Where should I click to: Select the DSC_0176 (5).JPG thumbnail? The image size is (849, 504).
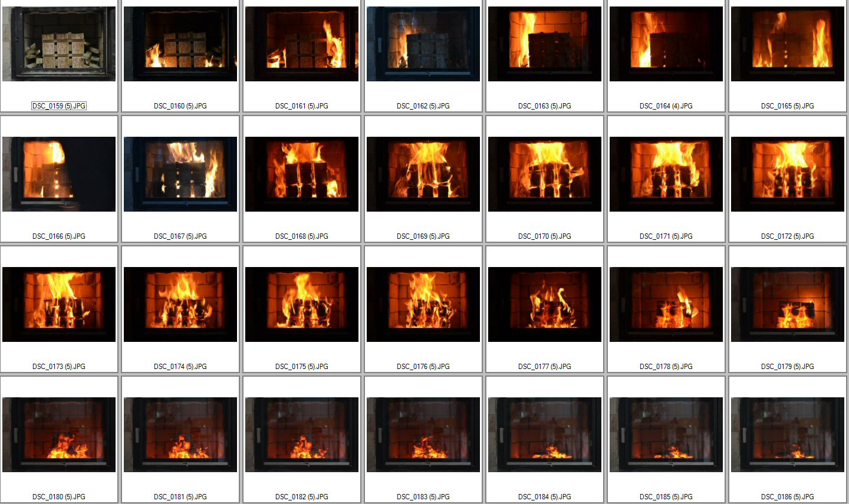pos(423,305)
